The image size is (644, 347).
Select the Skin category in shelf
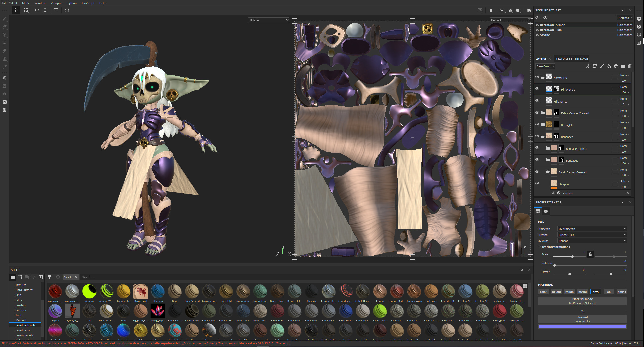18,295
